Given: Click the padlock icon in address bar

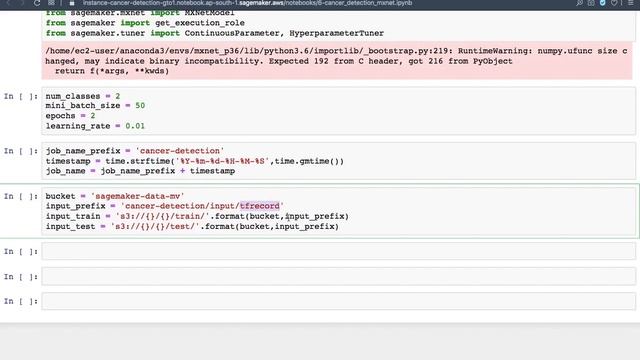Looking at the screenshot, I should click(x=72, y=4).
